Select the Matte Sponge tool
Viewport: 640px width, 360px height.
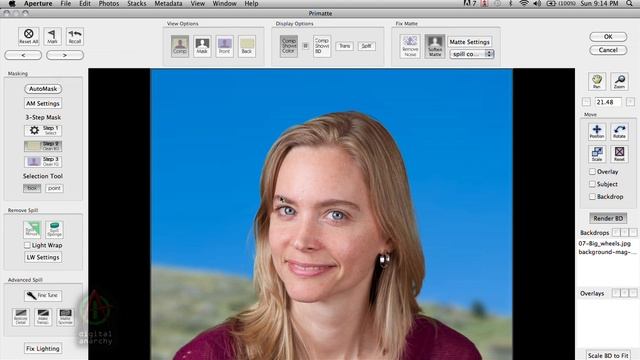click(65, 317)
